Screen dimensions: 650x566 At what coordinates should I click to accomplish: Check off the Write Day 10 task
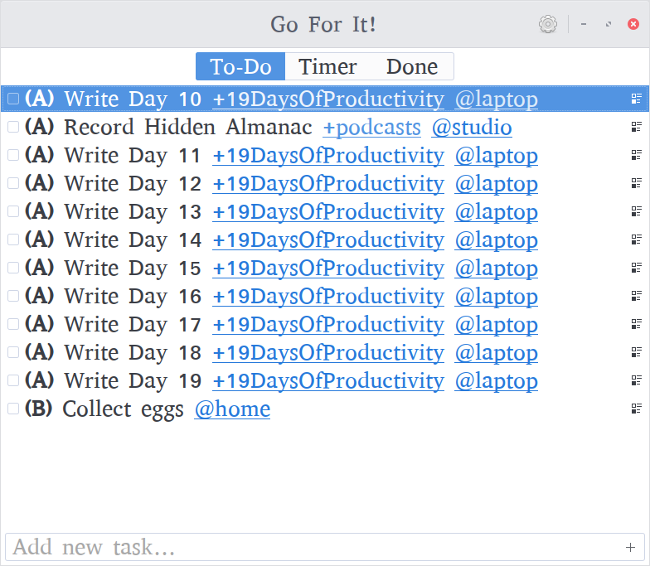(13, 99)
